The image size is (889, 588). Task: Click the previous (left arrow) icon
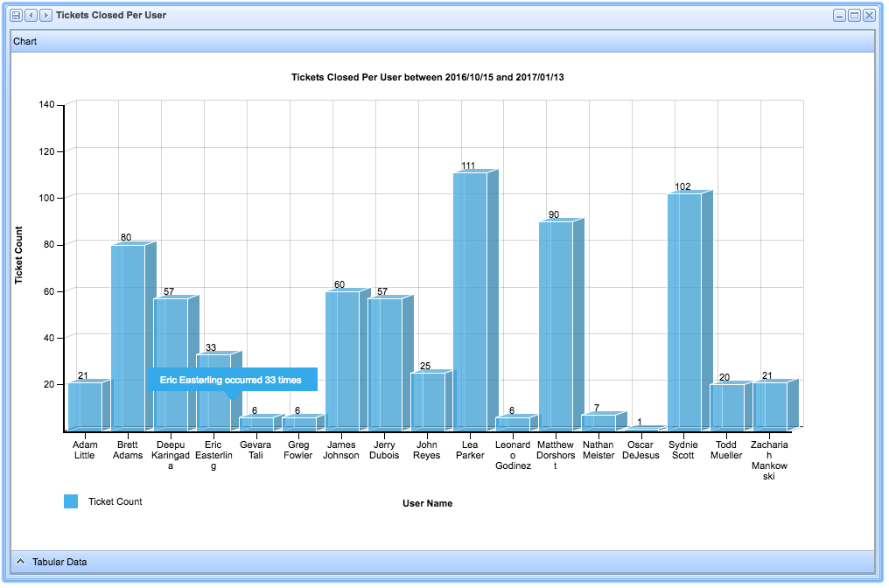pyautogui.click(x=31, y=16)
